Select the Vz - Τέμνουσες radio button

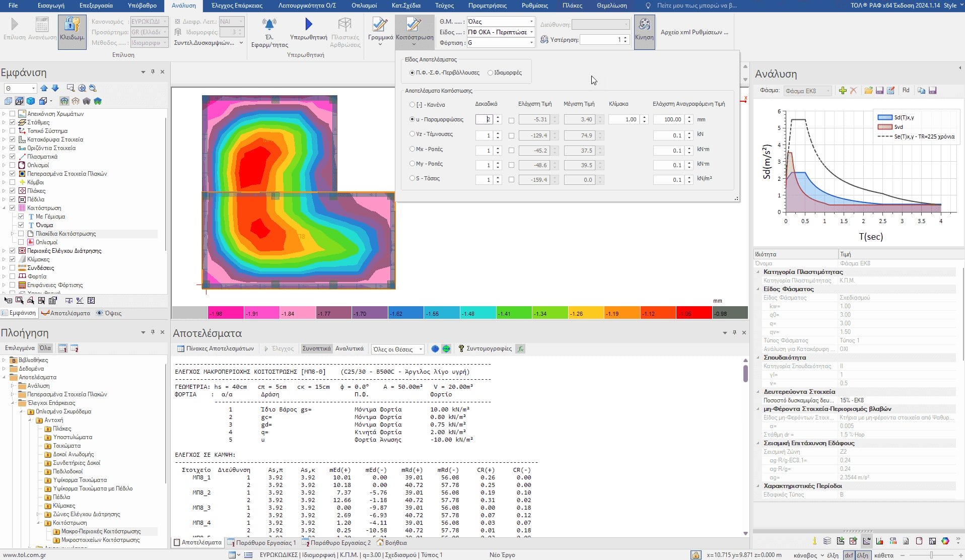tap(412, 134)
